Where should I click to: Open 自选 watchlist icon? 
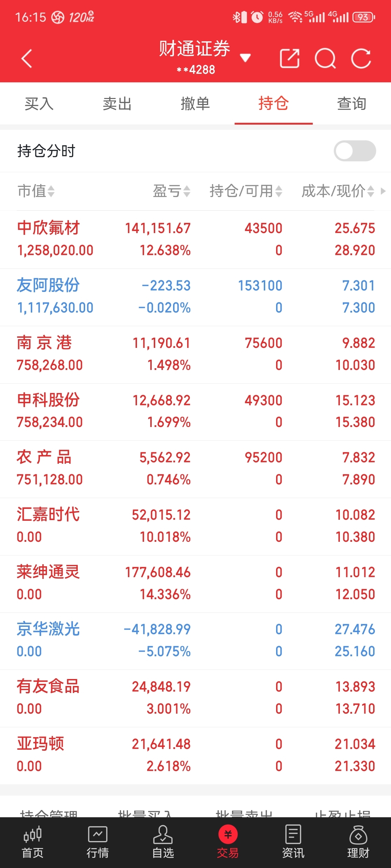pos(163,842)
